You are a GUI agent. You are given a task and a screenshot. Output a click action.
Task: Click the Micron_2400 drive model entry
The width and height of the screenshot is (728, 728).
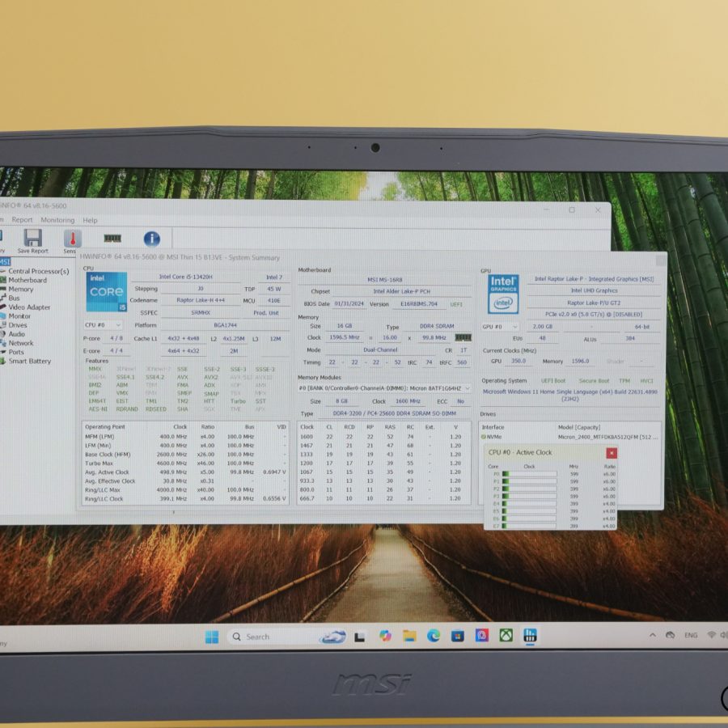coord(607,437)
